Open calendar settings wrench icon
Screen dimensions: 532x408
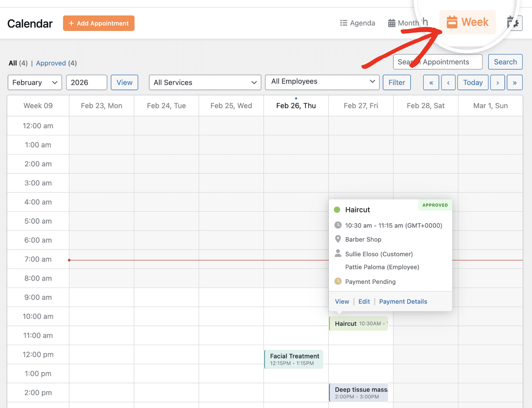click(x=514, y=23)
